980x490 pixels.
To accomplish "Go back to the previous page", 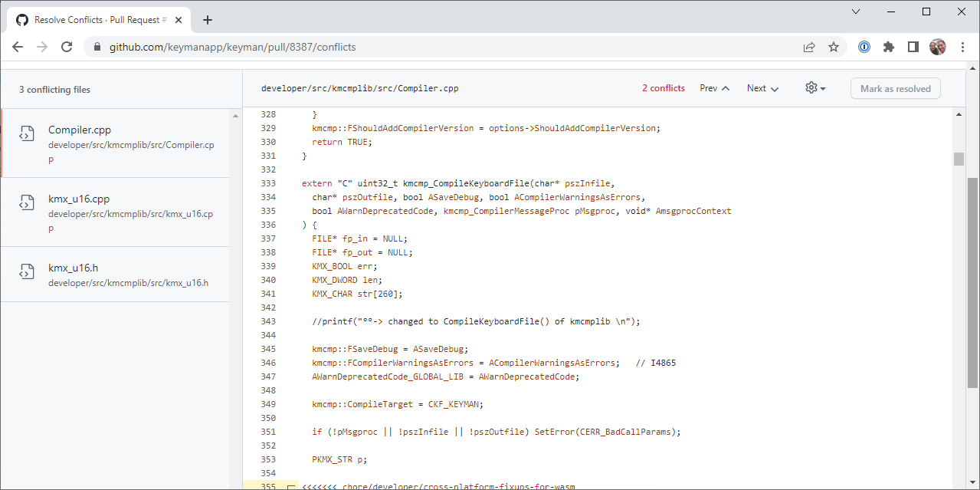I will [18, 47].
